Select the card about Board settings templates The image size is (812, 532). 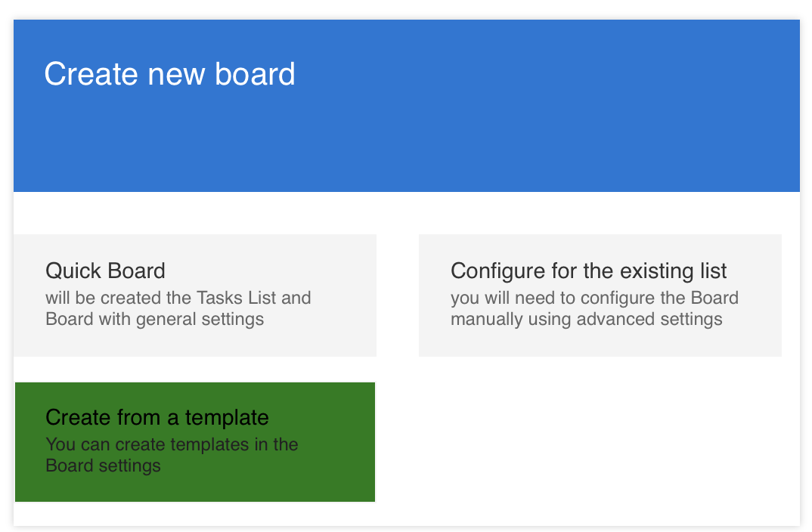tap(194, 441)
